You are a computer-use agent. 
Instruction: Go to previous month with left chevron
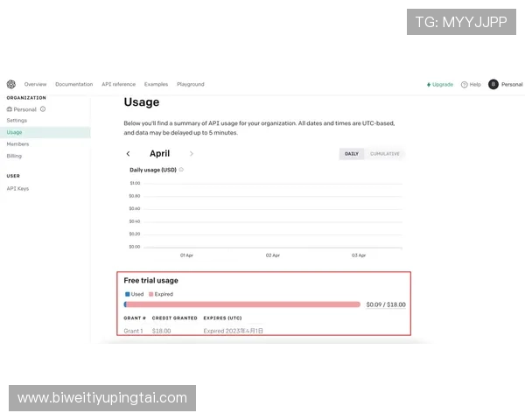click(x=128, y=154)
